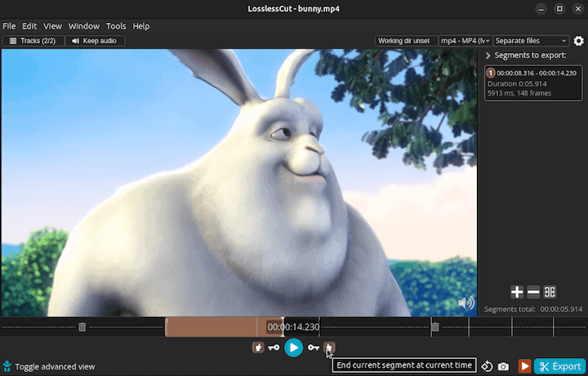Mute video via speaker icon on preview

466,302
